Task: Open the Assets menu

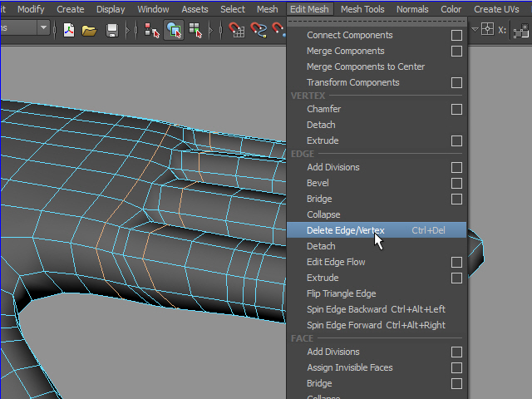Action: tap(195, 9)
